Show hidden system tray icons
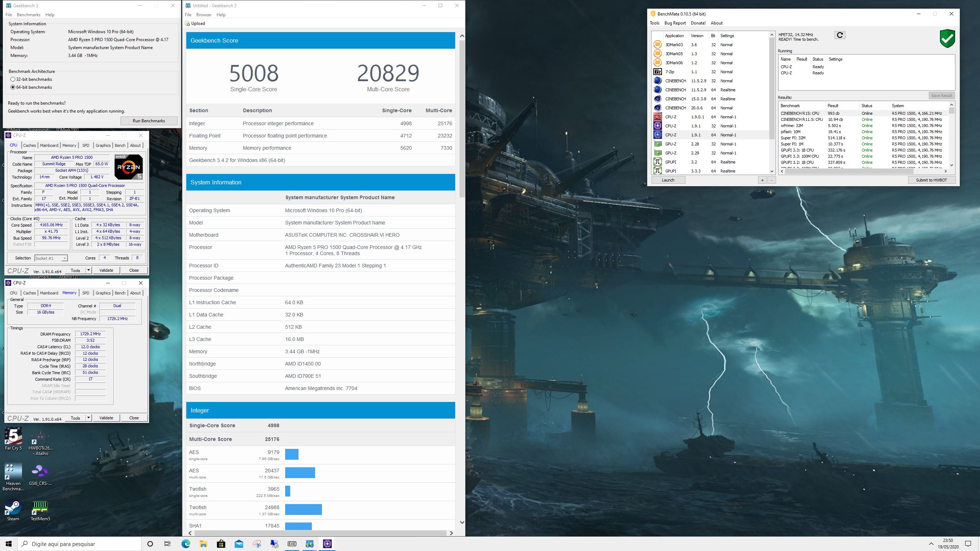 [931, 544]
